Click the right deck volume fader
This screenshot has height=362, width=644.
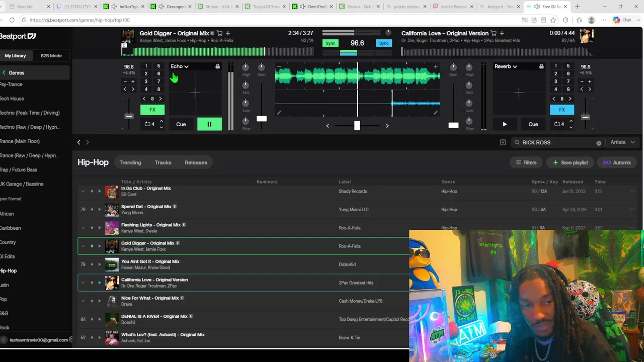pos(453,125)
